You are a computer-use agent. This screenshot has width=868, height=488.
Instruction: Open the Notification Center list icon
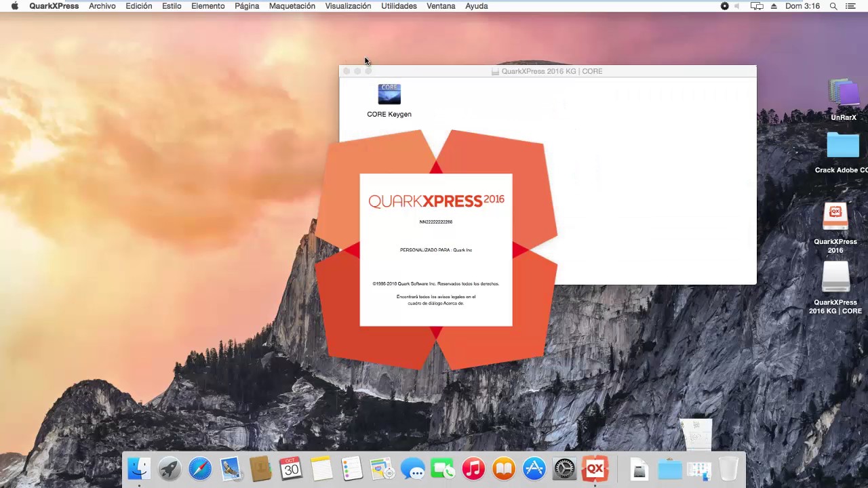tap(850, 6)
